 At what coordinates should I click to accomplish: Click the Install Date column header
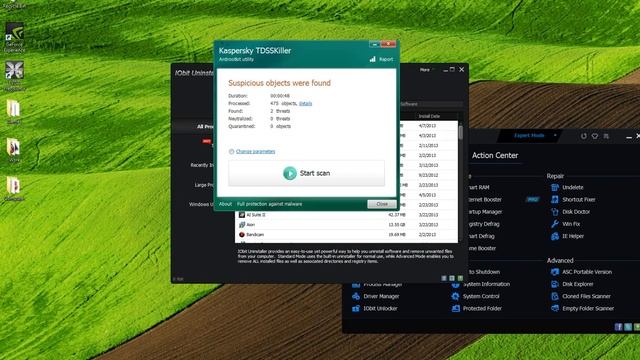[x=429, y=116]
